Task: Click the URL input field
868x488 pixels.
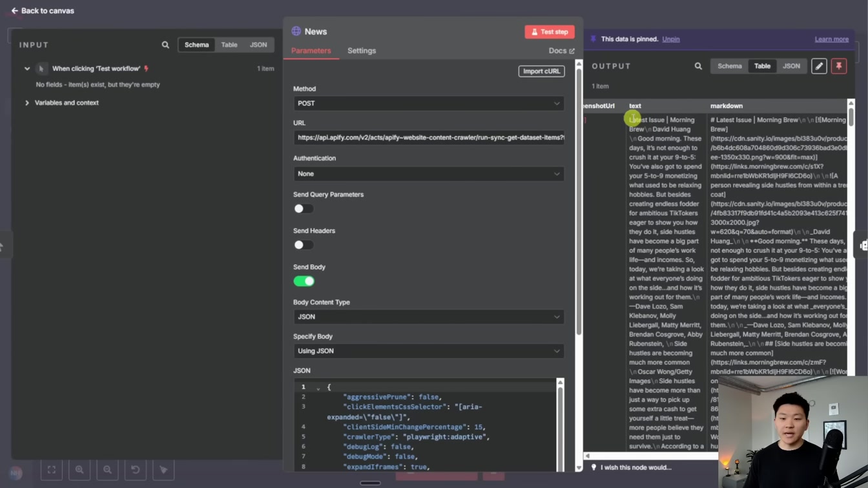Action: tap(429, 137)
